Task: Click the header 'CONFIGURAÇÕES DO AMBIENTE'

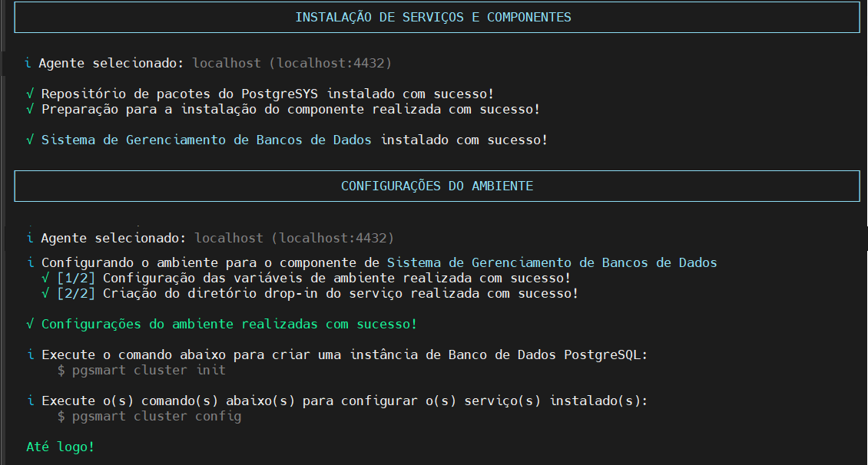Action: point(437,186)
